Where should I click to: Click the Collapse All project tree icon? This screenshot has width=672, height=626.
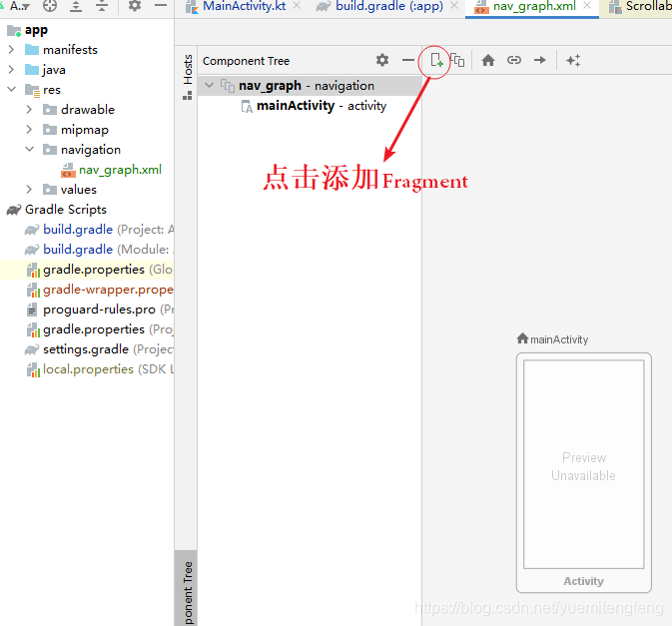102,6
